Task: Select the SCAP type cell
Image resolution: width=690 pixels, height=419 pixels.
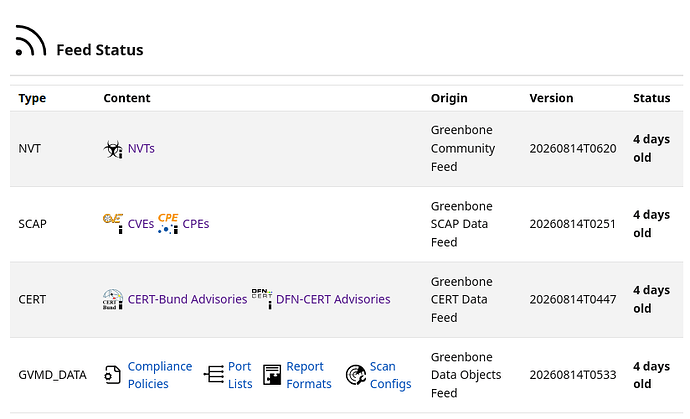Action: tap(32, 224)
